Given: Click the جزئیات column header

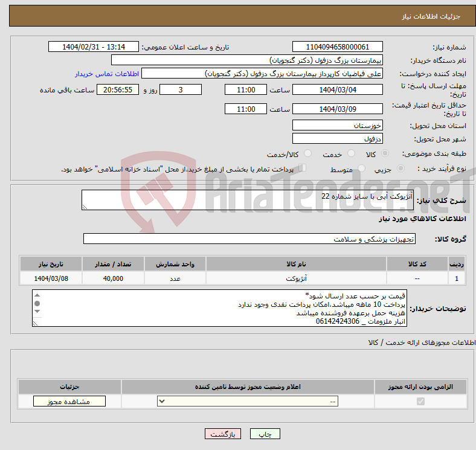Looking at the screenshot, I should point(69,387).
